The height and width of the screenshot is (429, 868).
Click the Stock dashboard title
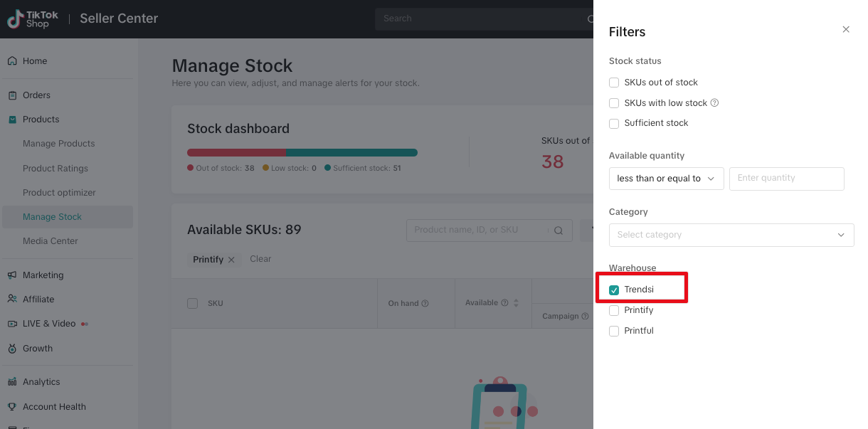point(238,129)
